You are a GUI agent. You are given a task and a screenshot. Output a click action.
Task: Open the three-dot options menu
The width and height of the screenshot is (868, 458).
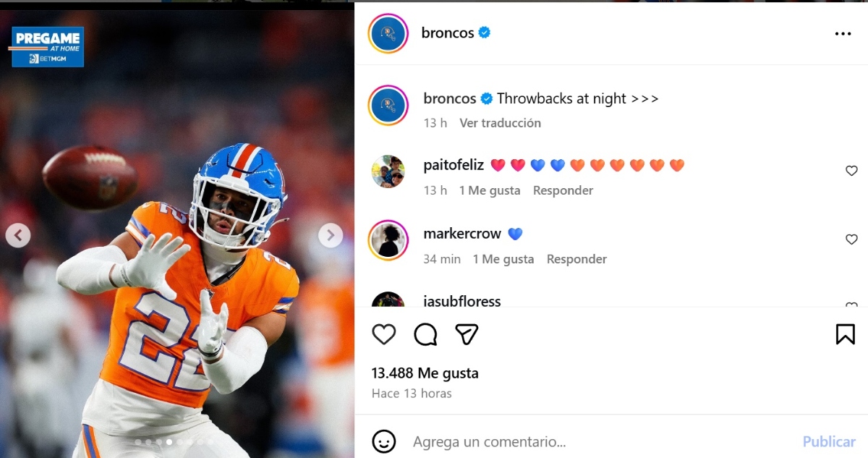(x=843, y=33)
